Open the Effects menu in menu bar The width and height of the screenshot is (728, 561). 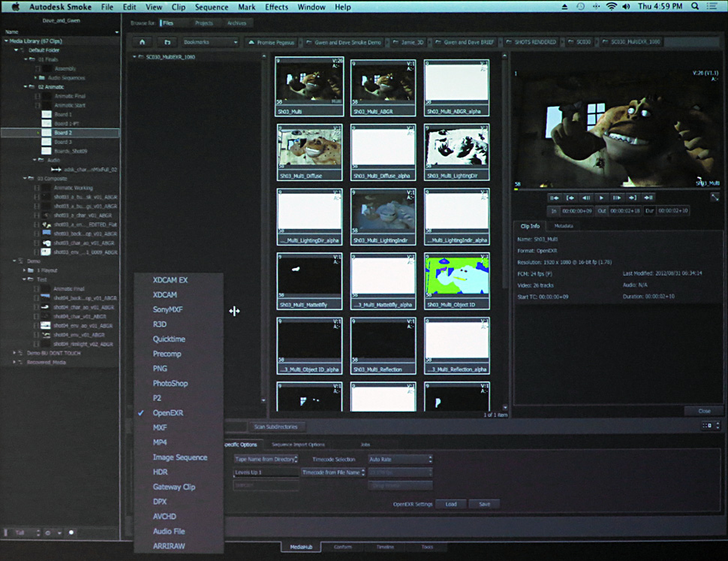(276, 7)
